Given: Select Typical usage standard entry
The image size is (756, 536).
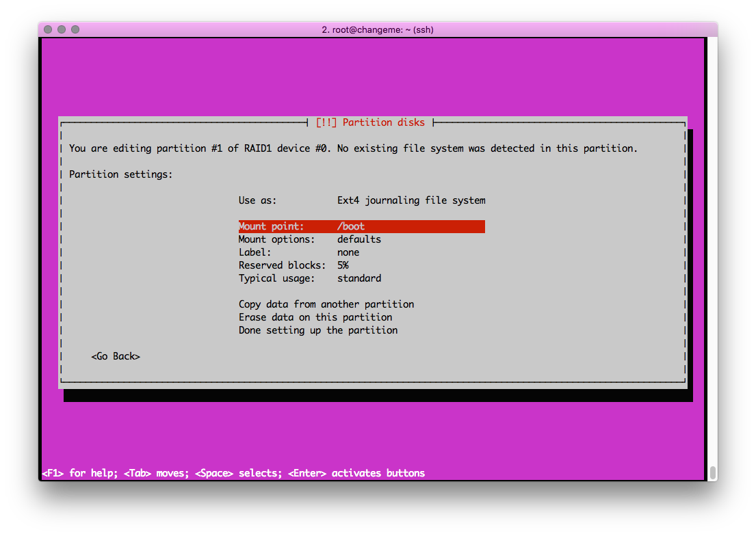Looking at the screenshot, I should 309,278.
